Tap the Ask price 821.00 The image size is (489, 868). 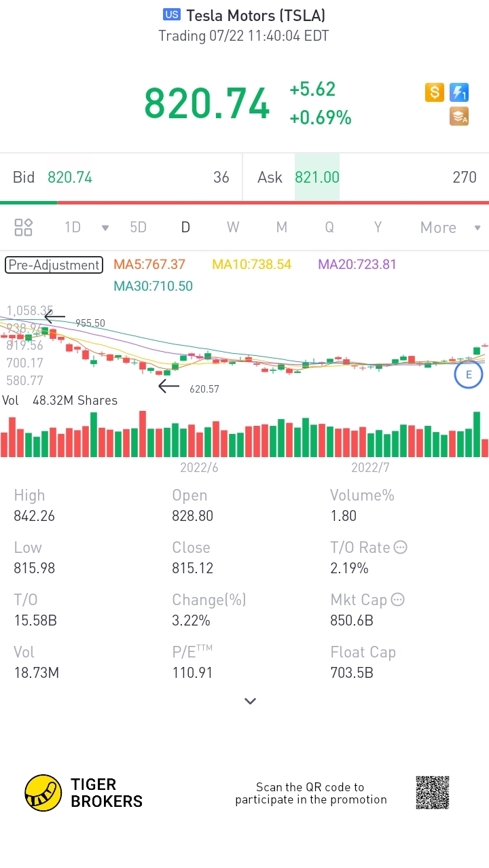coord(317,178)
